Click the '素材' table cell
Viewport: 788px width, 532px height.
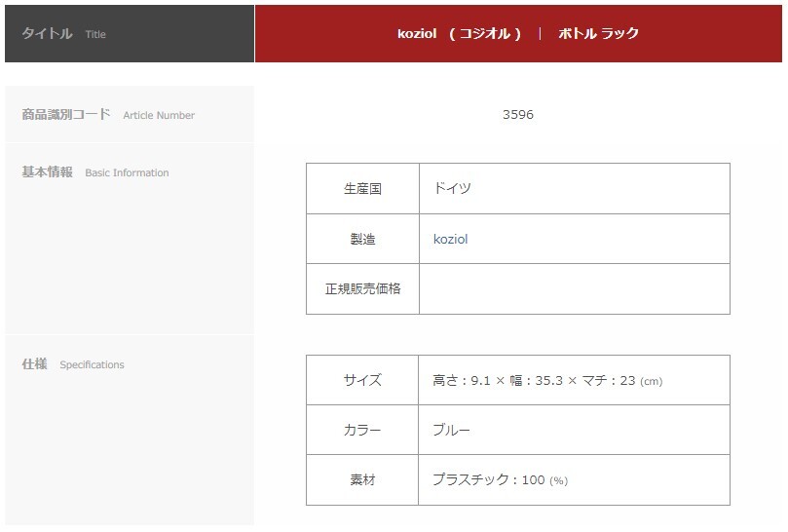(361, 479)
